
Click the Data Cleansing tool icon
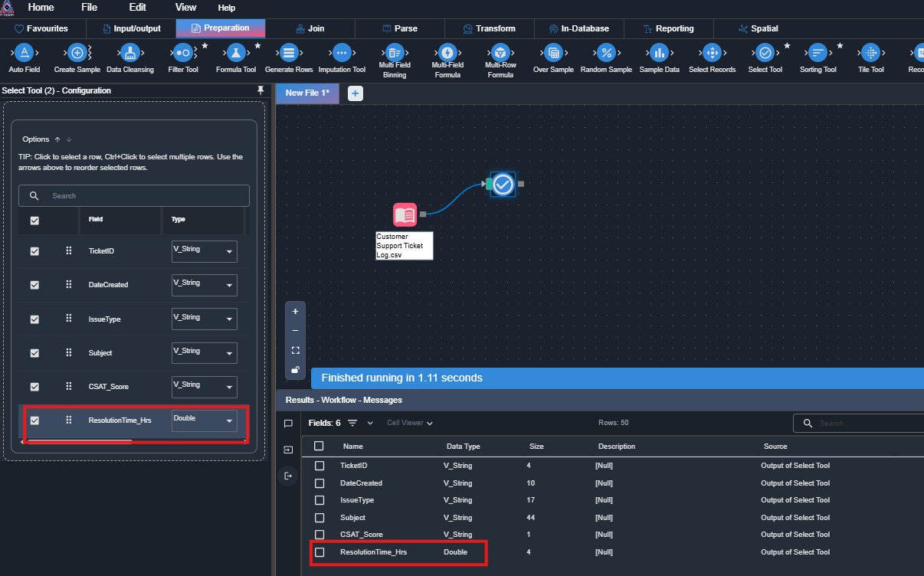(129, 53)
